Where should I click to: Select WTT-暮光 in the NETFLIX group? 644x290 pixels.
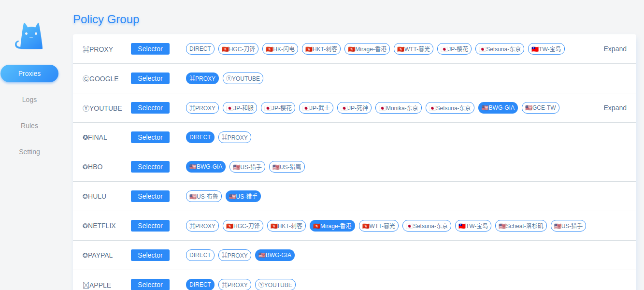[x=379, y=226]
